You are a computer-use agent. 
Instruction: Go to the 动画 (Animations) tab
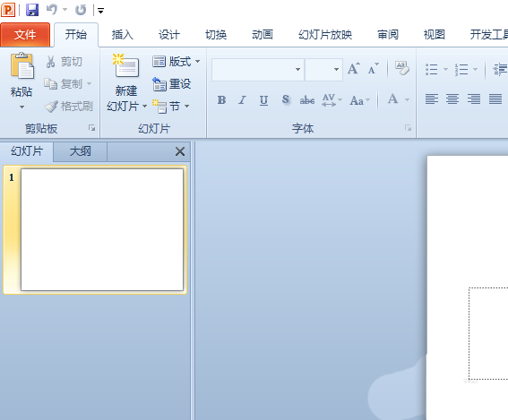[263, 35]
